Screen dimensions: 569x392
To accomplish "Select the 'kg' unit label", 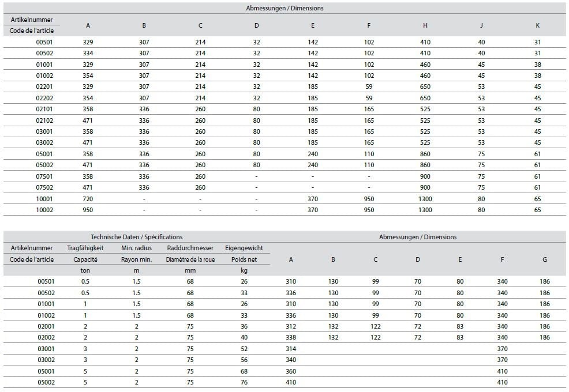I will tap(244, 270).
